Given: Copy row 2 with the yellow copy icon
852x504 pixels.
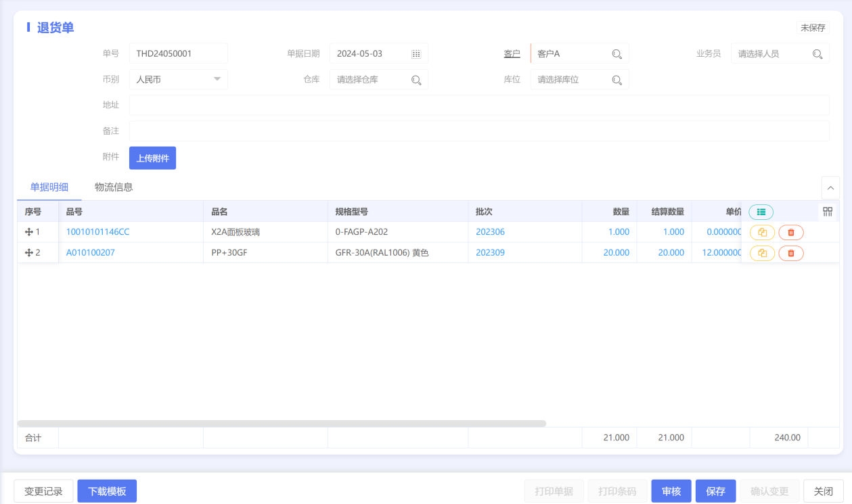Looking at the screenshot, I should pyautogui.click(x=763, y=253).
